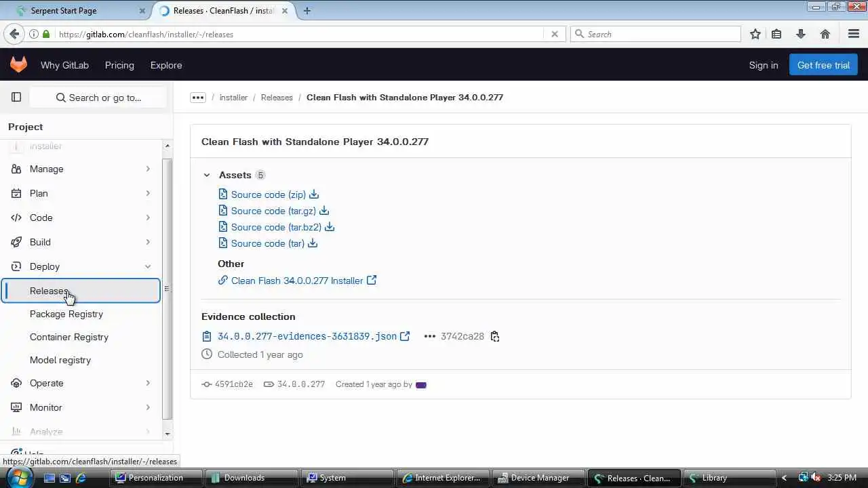This screenshot has height=488, width=868.
Task: Open Clean Flash 34.0.0.277 Installer link
Action: [x=297, y=281]
